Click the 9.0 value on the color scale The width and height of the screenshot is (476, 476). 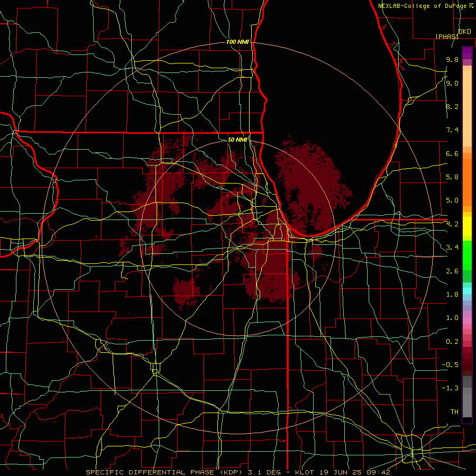pos(452,83)
